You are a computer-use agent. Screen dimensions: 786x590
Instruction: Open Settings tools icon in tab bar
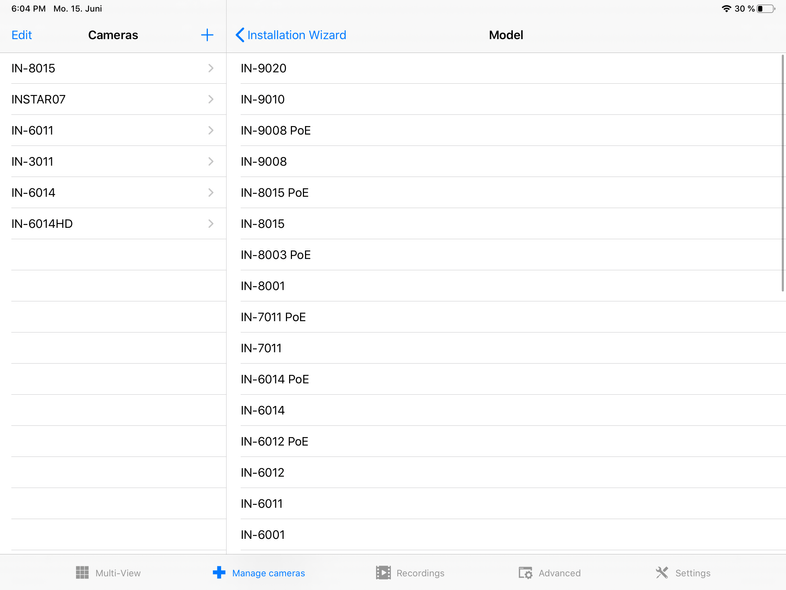[661, 573]
